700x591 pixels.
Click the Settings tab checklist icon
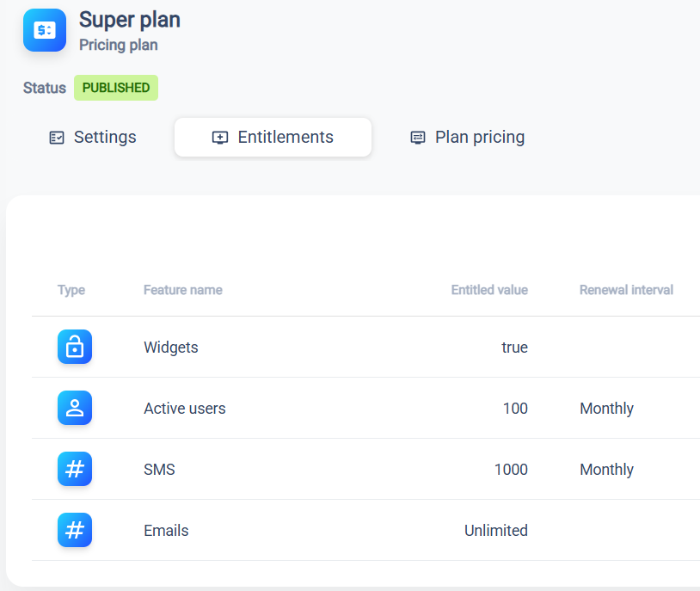[57, 138]
